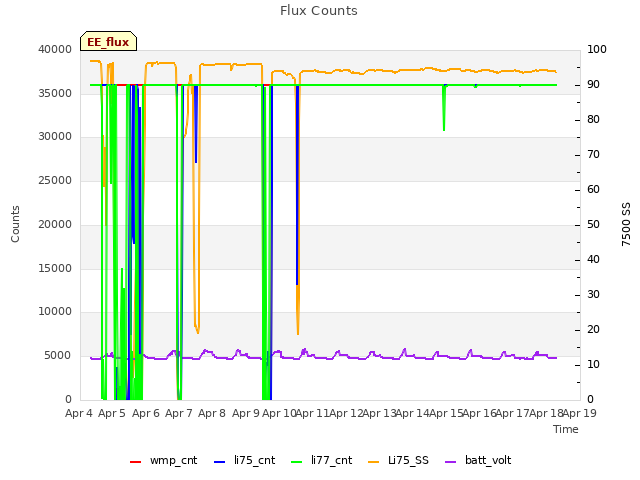Click the Apr 4 date label
This screenshot has width=640, height=480.
pyautogui.click(x=79, y=413)
